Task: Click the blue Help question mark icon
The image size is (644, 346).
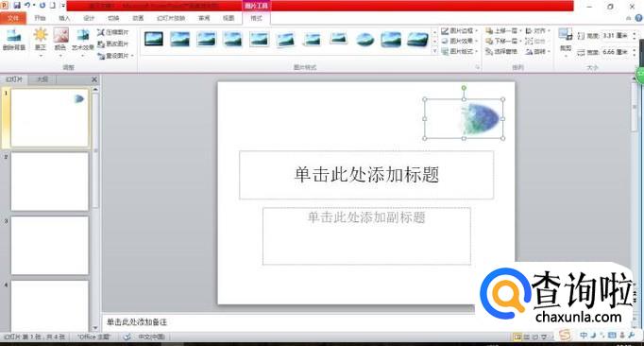Action: [x=639, y=18]
